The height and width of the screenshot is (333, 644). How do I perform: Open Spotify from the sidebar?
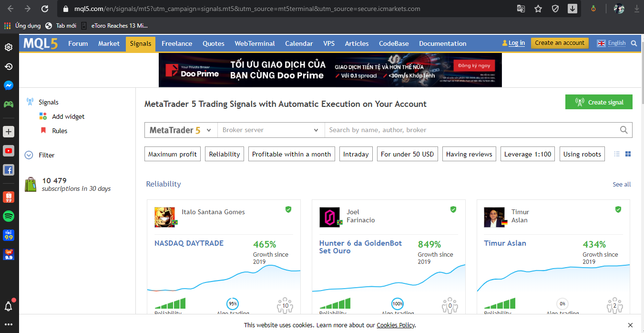coord(9,216)
